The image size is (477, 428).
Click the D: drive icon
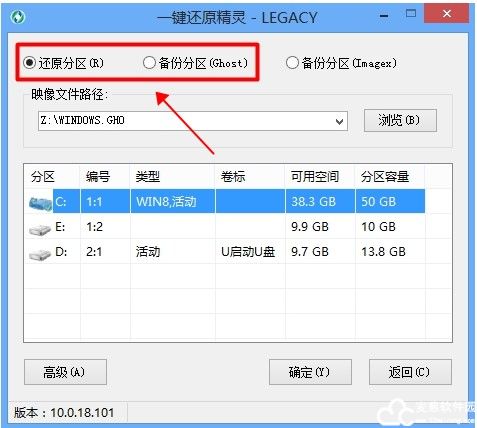pos(40,254)
